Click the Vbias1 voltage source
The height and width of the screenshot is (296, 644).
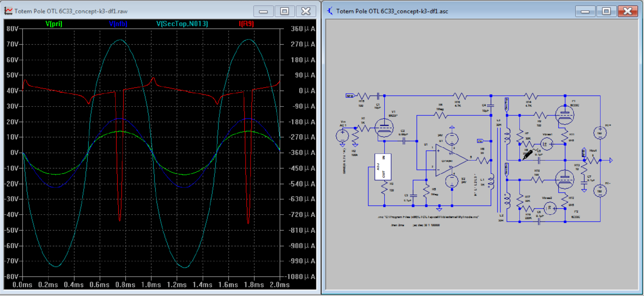(x=547, y=144)
